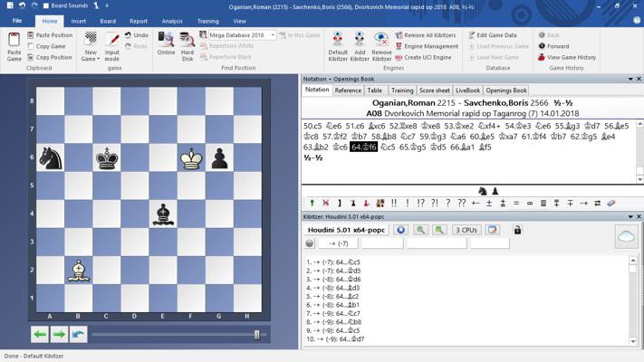Switch to the Analysis ribbon tab
The height and width of the screenshot is (362, 644).
[171, 21]
